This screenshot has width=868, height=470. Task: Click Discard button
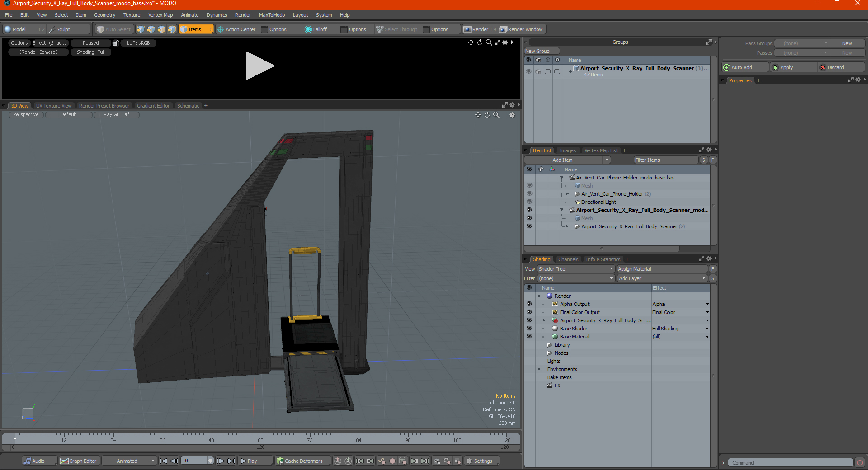(x=841, y=67)
